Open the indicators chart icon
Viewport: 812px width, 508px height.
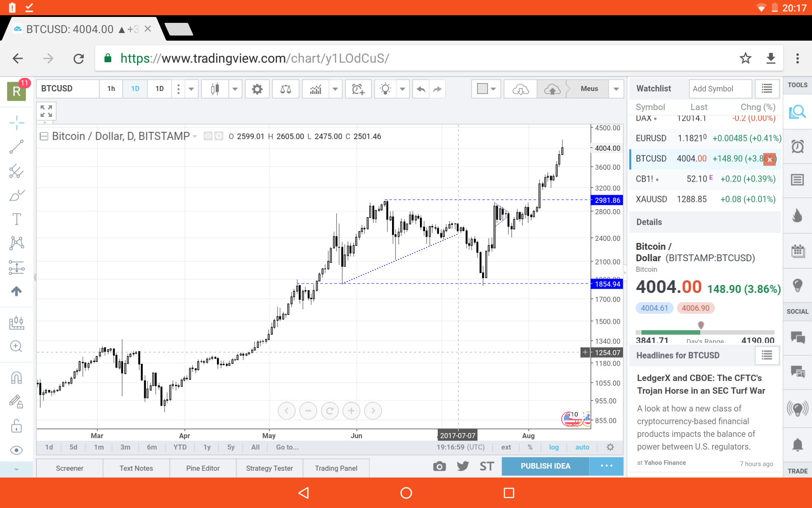point(315,89)
